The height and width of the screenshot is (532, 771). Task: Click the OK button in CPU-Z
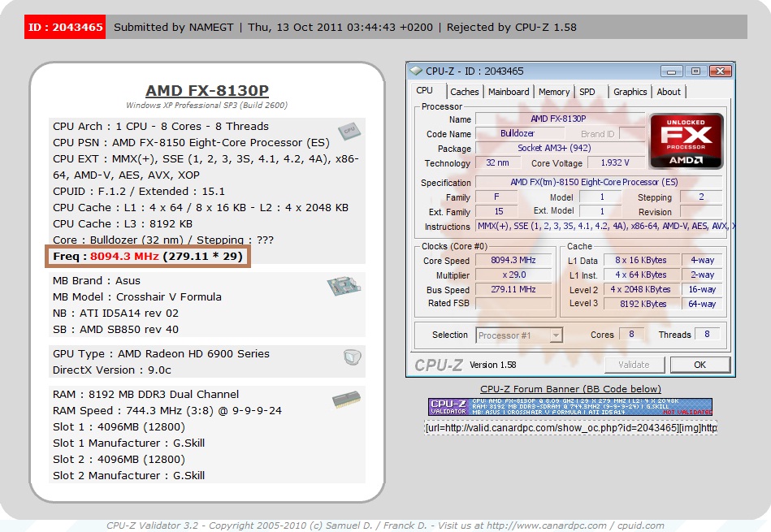click(700, 365)
